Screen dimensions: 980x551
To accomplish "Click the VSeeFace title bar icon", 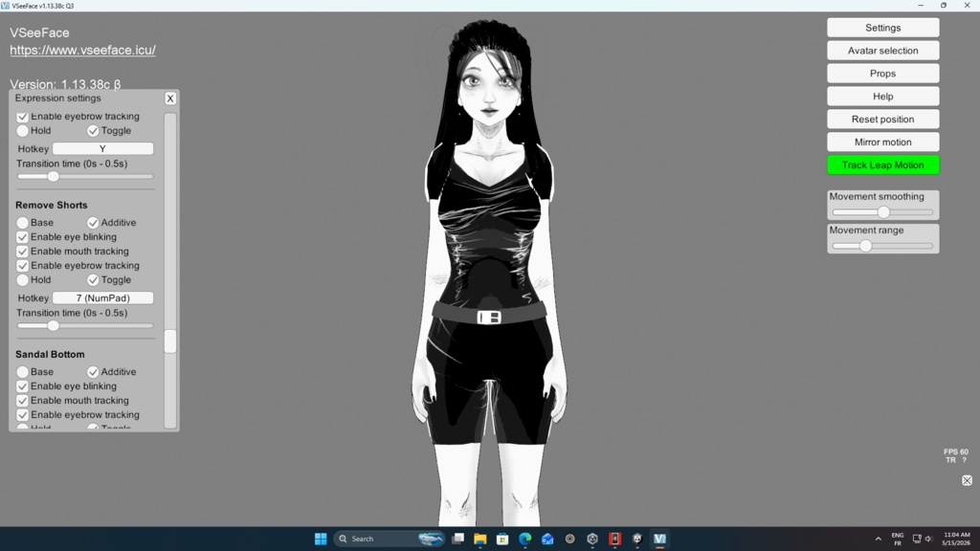I will (6, 6).
